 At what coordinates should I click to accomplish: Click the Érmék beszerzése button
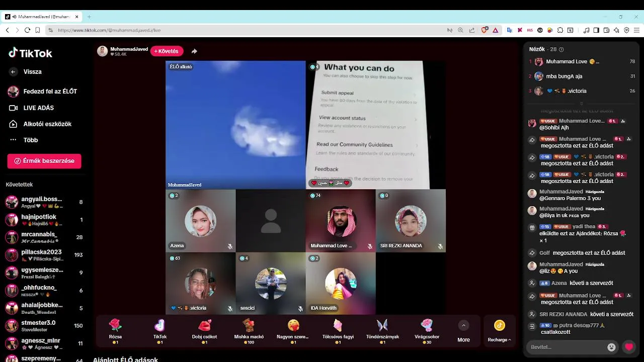tap(44, 161)
